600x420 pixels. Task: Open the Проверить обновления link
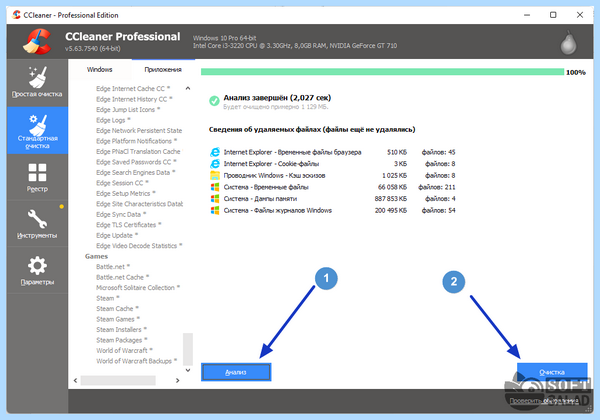coord(544,401)
